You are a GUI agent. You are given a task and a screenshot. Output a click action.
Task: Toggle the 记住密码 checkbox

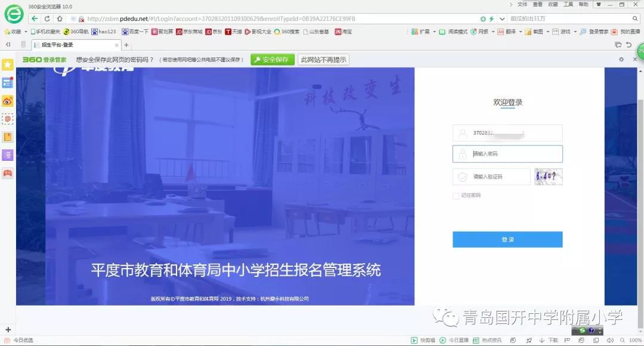[x=456, y=195]
